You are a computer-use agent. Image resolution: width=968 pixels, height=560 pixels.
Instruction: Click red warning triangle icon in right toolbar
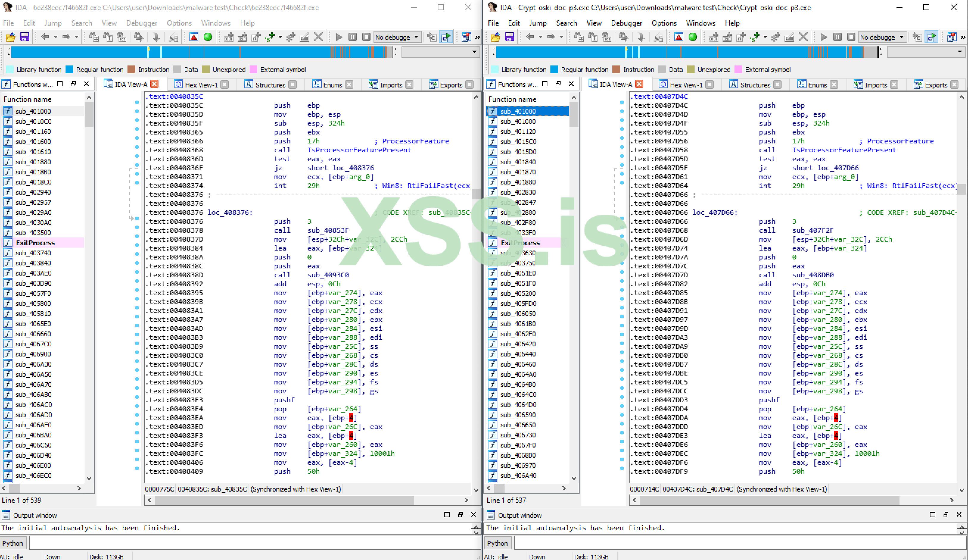click(x=679, y=37)
